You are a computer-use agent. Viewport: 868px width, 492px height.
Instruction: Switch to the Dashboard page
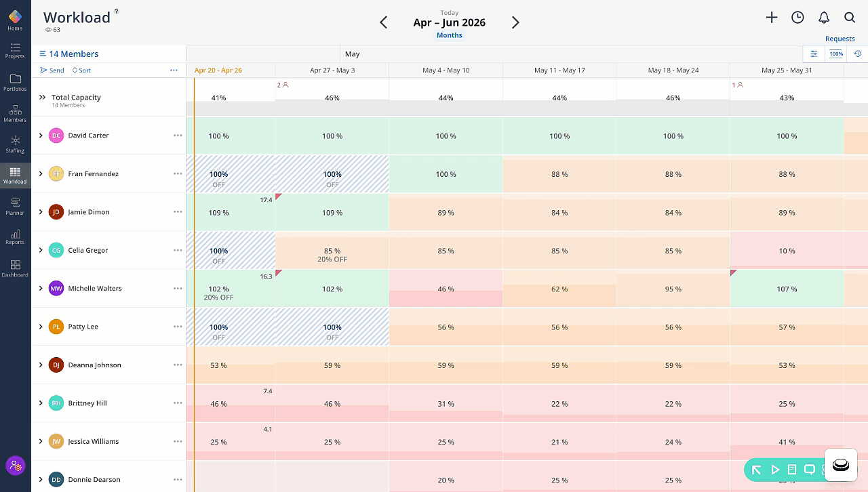click(x=15, y=268)
